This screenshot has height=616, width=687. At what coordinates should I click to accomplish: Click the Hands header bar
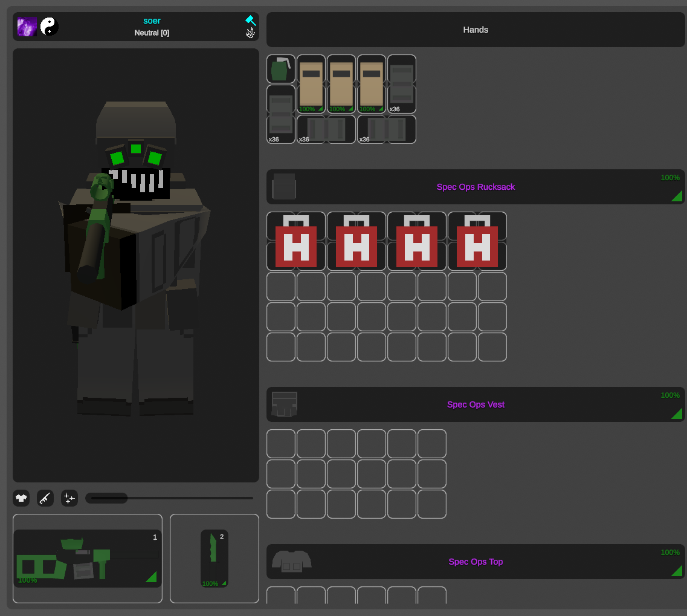click(x=476, y=30)
